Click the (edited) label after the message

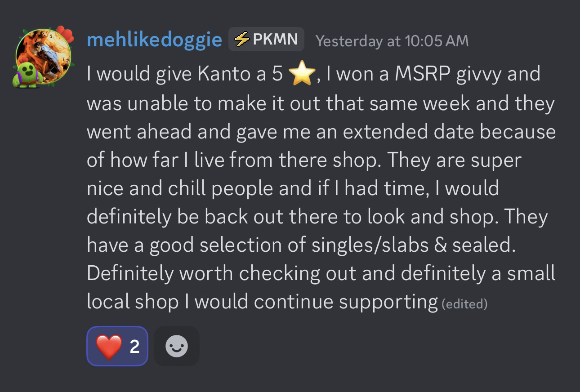point(464,304)
